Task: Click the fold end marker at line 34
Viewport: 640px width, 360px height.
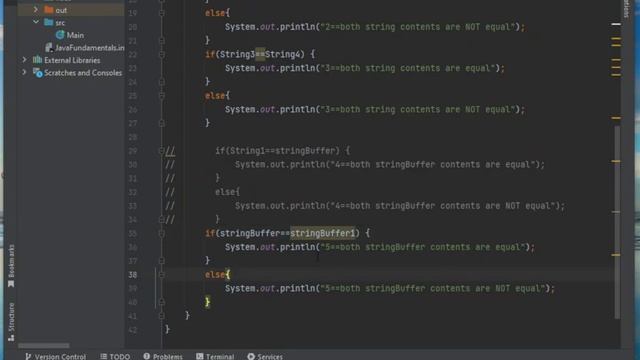Action: coord(162,220)
